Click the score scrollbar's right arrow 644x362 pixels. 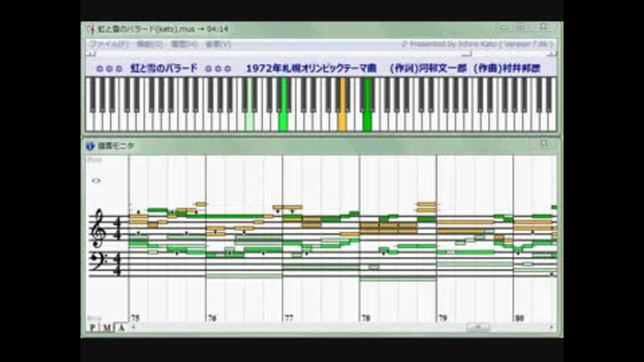pos(551,327)
